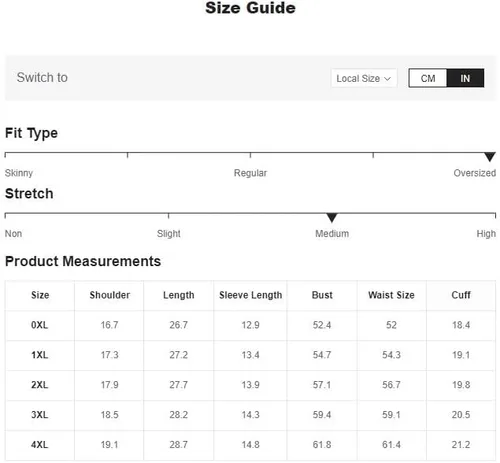
Task: Switch units to CM
Action: tap(428, 78)
